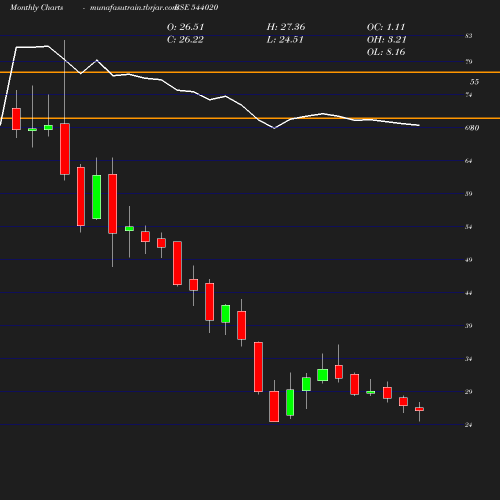Click the 34 price axis label
Viewport: 500px width, 500px height.
click(469, 359)
